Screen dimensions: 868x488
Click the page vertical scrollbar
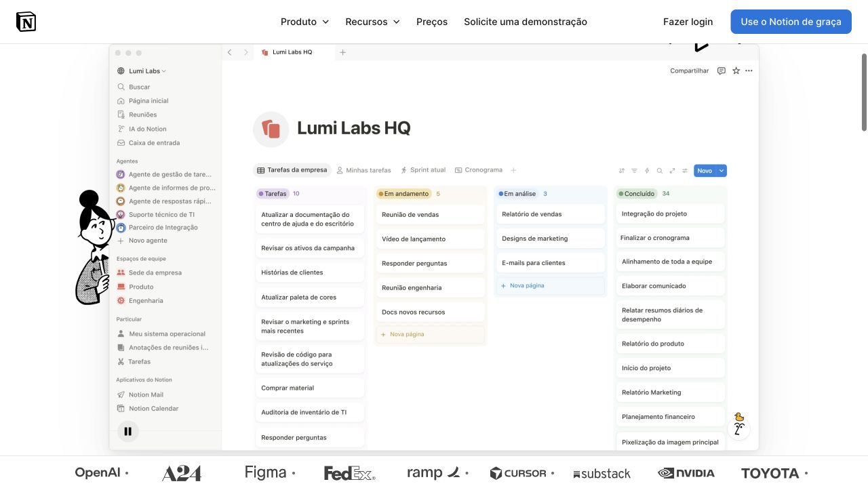tap(864, 91)
